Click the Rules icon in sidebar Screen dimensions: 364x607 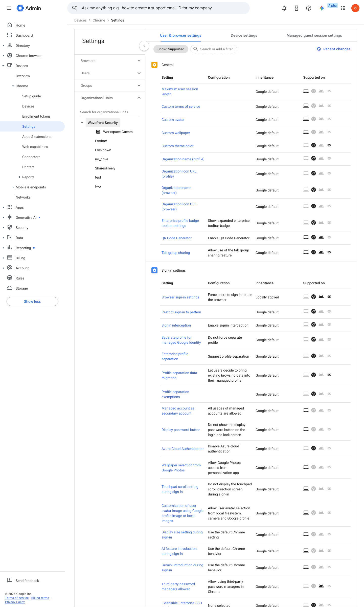(x=10, y=278)
